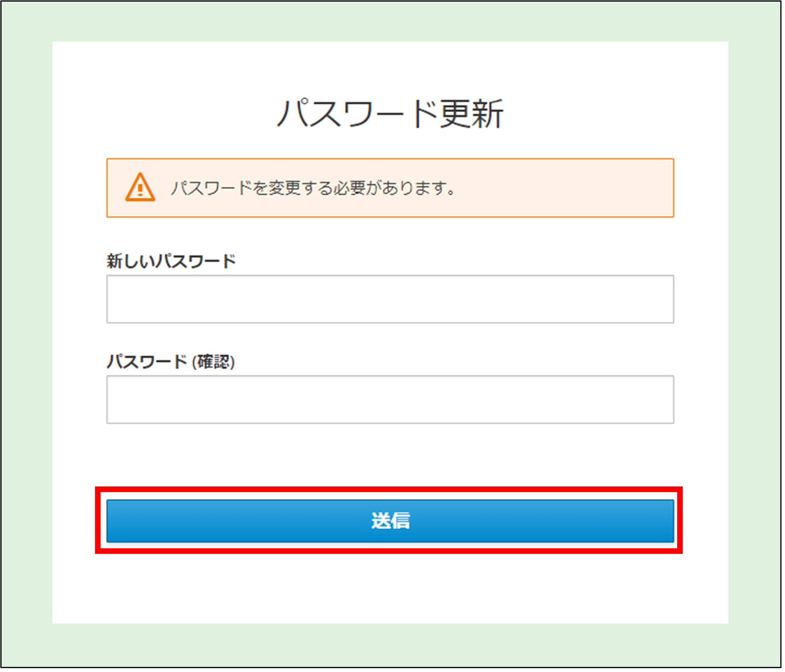This screenshot has height=672, width=785.
Task: Click the 送信 submit button
Action: (390, 521)
